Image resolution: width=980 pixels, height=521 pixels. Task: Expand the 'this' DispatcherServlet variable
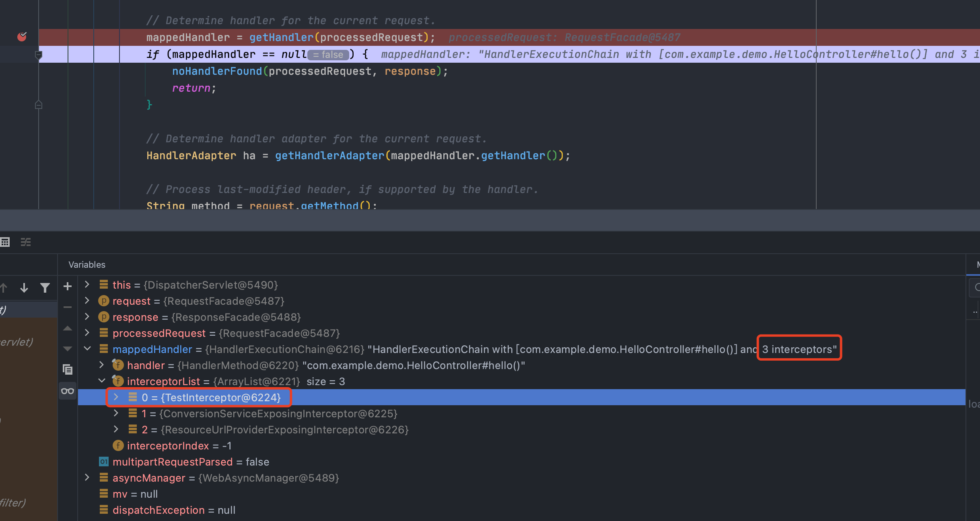87,285
